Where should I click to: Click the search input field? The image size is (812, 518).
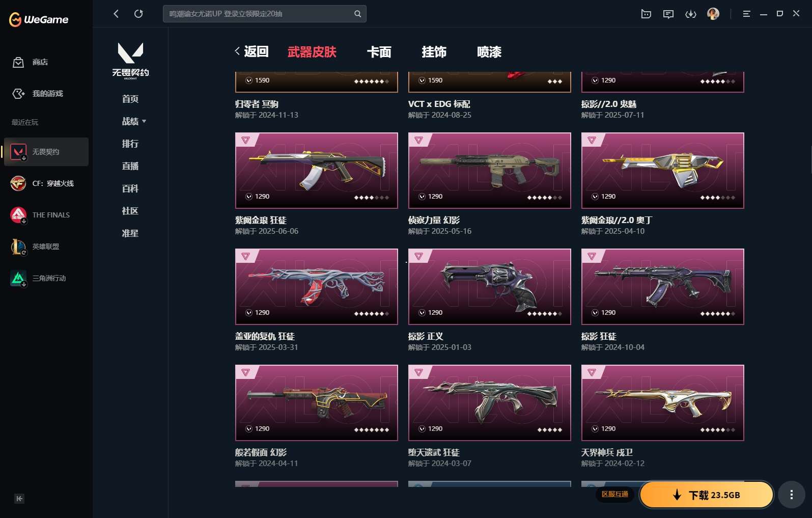click(265, 14)
